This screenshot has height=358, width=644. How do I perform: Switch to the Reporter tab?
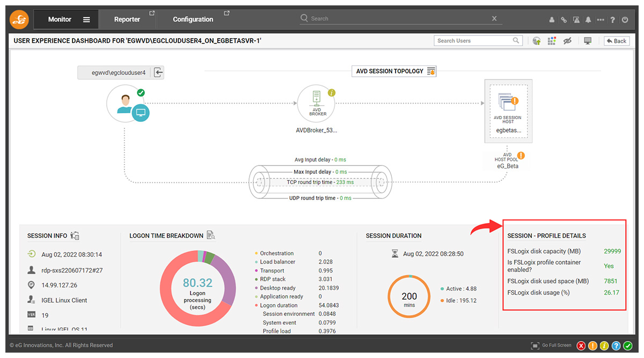tap(127, 19)
